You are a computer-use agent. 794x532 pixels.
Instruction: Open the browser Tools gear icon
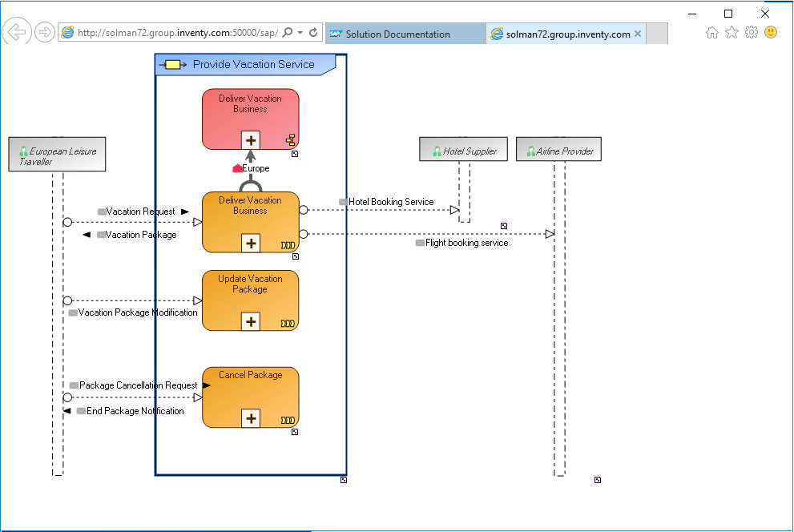pyautogui.click(x=751, y=32)
